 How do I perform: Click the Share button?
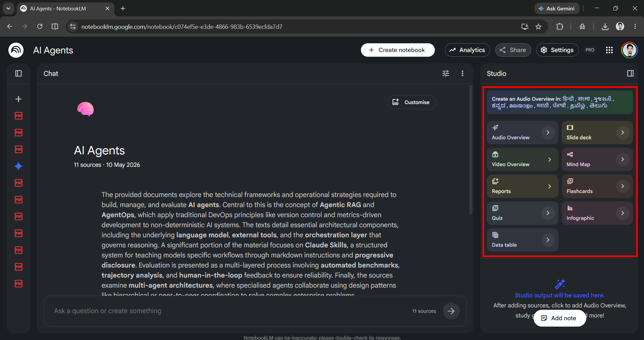[x=513, y=50]
